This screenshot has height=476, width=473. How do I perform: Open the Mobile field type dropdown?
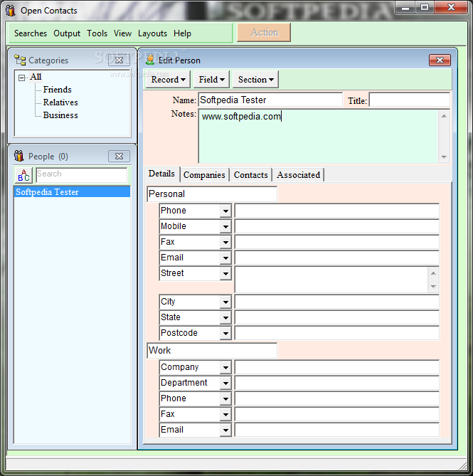coord(225,226)
